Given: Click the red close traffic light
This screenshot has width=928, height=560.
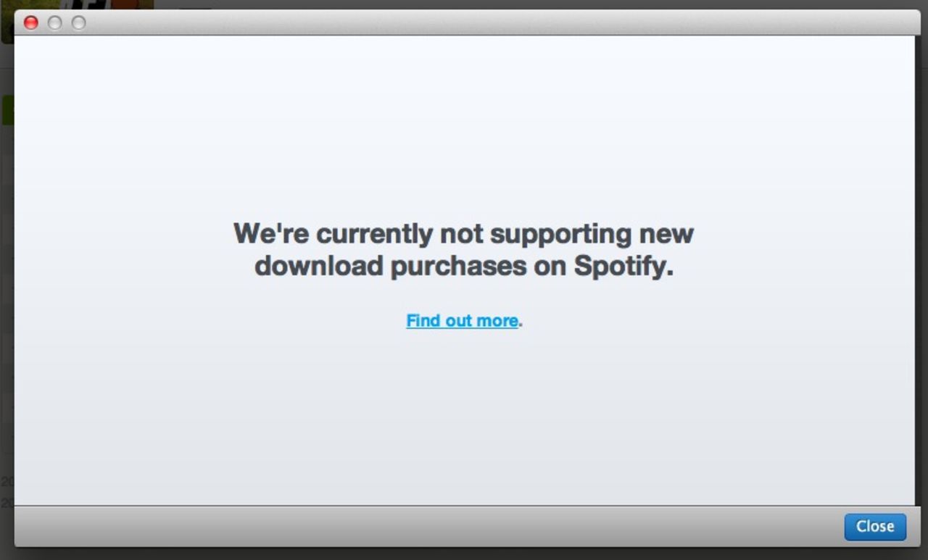Looking at the screenshot, I should pos(32,22).
